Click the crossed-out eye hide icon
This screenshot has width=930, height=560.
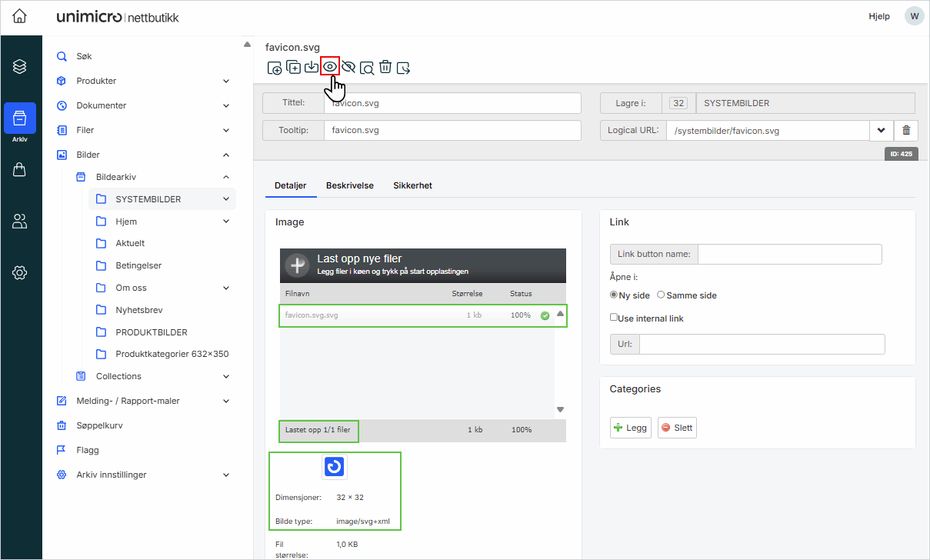coord(348,68)
